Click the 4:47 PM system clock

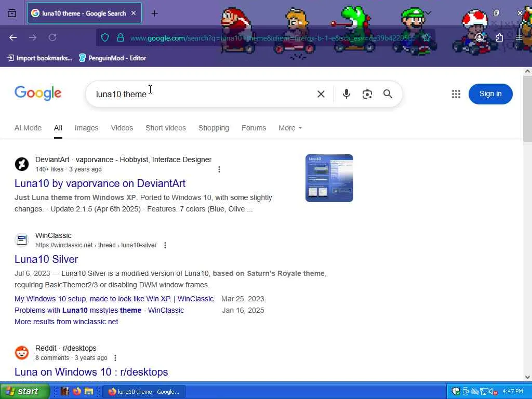pyautogui.click(x=512, y=392)
